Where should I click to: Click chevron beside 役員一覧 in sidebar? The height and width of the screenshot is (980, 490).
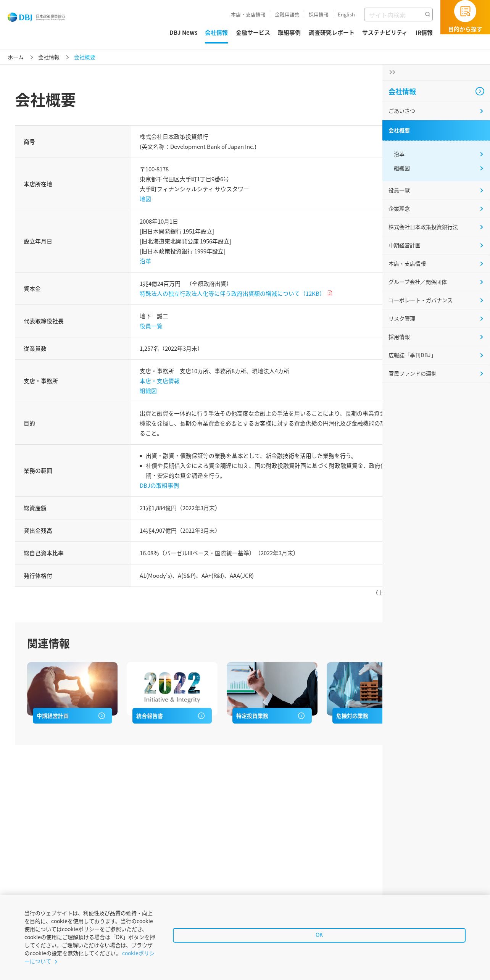coord(481,190)
